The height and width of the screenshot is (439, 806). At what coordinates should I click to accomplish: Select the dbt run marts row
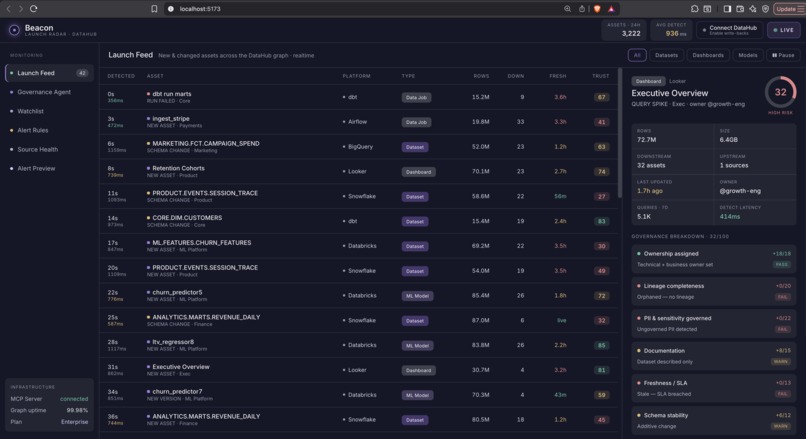pos(358,97)
